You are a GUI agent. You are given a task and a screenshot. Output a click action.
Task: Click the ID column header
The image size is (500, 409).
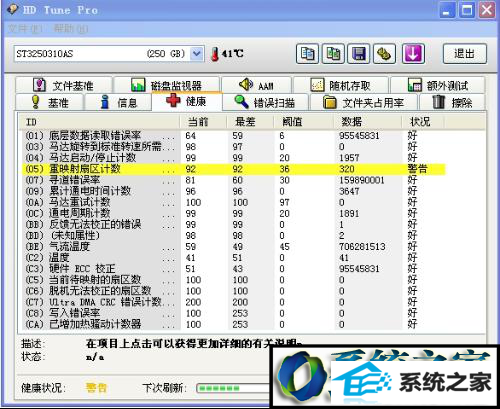pos(99,122)
